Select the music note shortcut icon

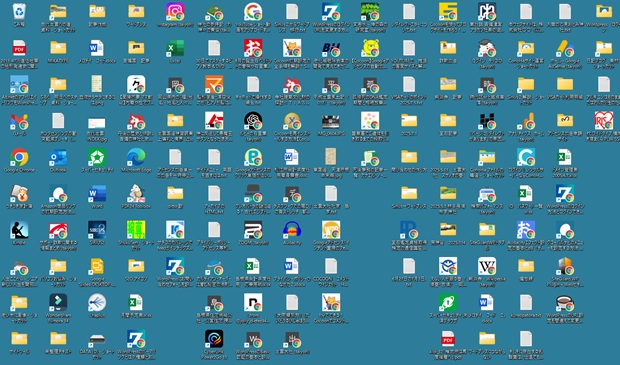tap(136, 84)
